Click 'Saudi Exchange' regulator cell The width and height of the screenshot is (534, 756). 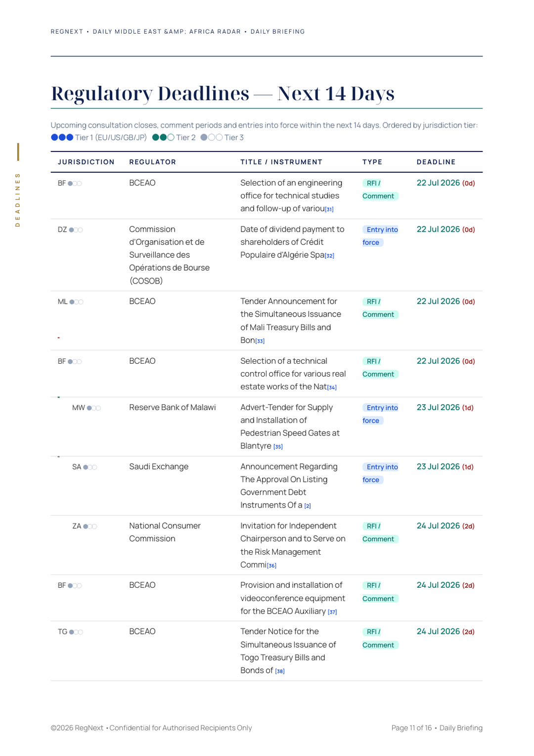click(x=159, y=467)
